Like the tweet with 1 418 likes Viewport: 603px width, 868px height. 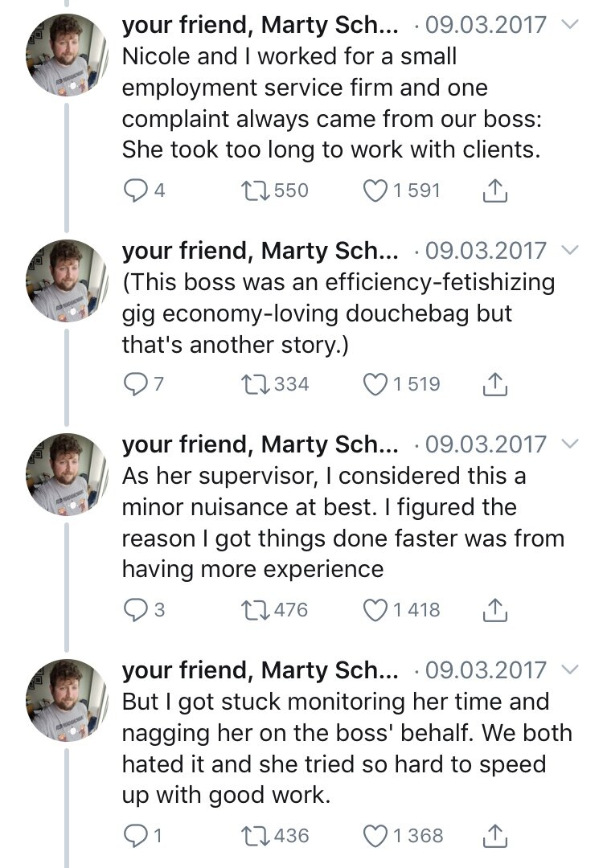pyautogui.click(x=375, y=610)
